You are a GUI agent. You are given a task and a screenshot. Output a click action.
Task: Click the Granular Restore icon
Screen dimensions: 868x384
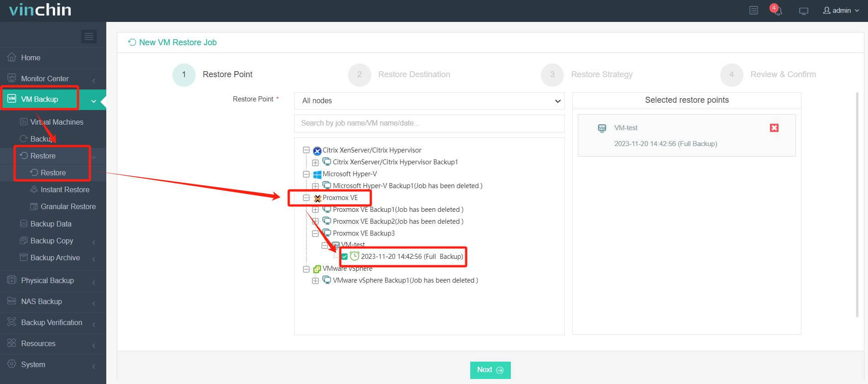[34, 206]
